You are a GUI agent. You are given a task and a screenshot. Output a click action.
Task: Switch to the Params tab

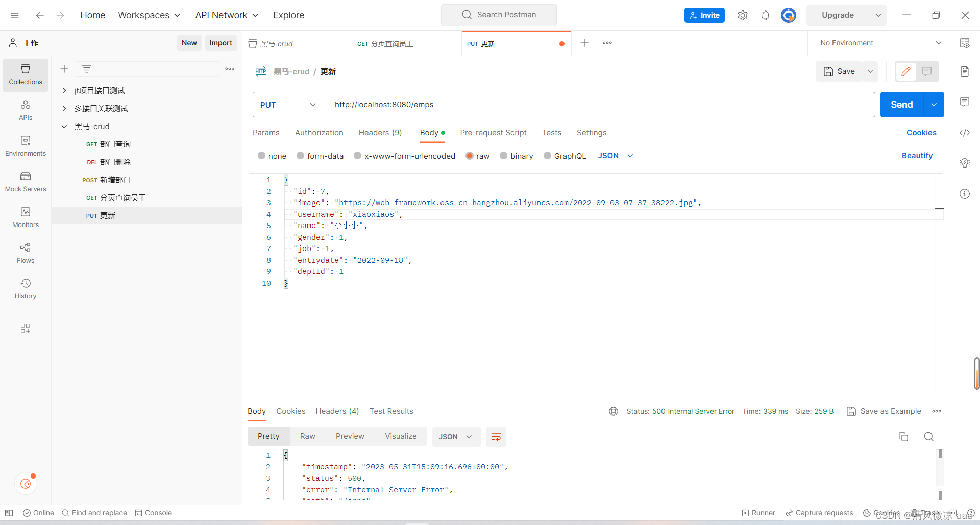266,133
